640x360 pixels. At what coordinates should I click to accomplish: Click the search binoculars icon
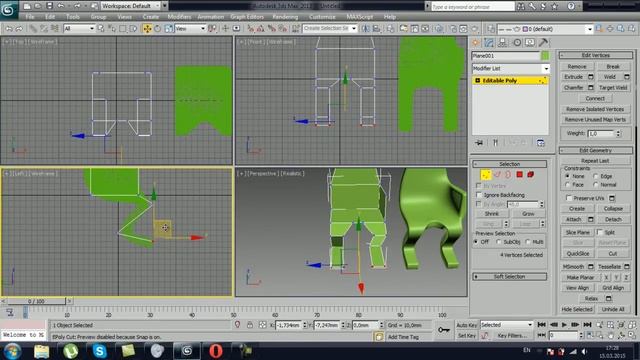pyautogui.click(x=521, y=6)
